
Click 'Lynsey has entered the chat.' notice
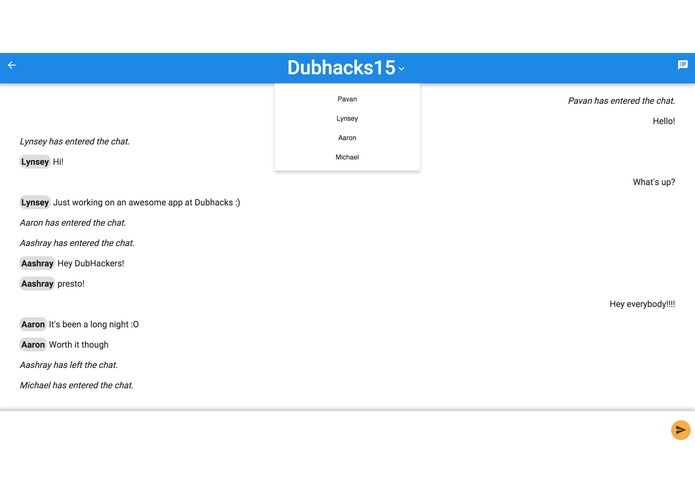click(x=74, y=141)
